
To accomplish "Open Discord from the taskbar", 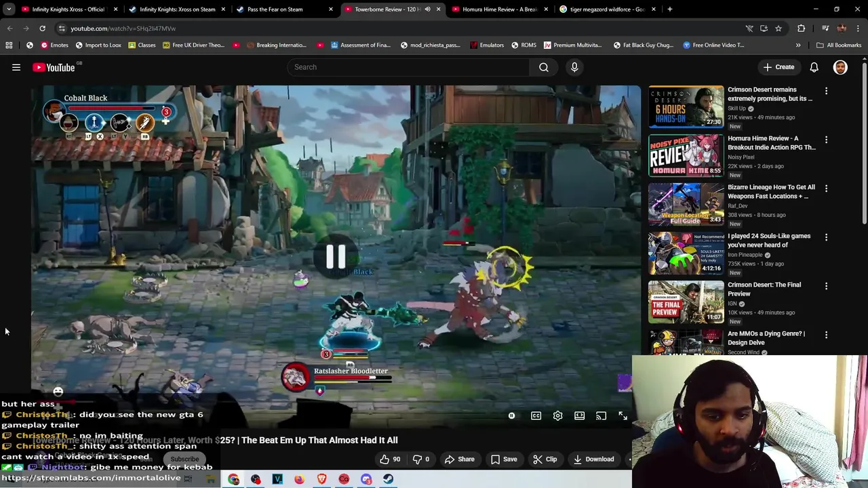I will [366, 479].
